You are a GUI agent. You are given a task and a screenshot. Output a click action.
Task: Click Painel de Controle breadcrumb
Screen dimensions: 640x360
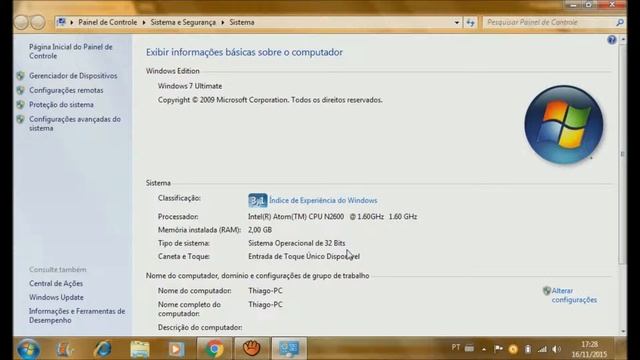tap(108, 22)
